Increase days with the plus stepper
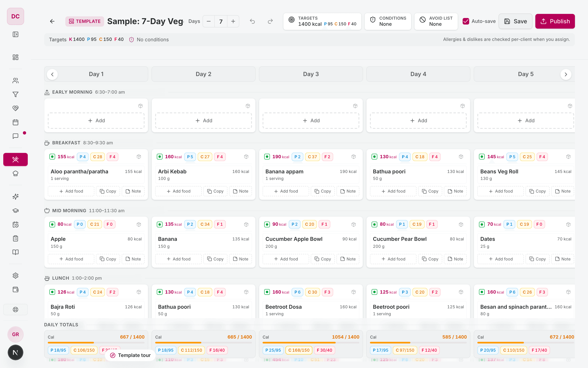 point(233,21)
